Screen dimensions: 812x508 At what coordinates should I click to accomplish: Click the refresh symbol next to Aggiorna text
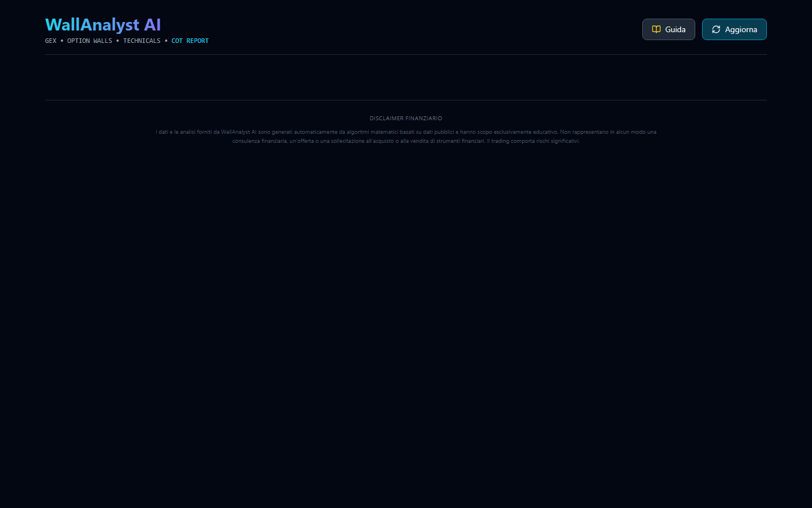click(x=716, y=29)
